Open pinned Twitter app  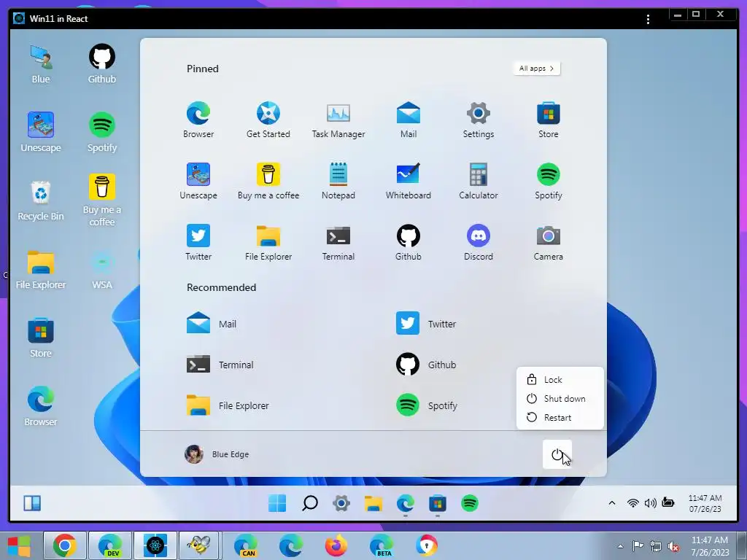tap(198, 242)
